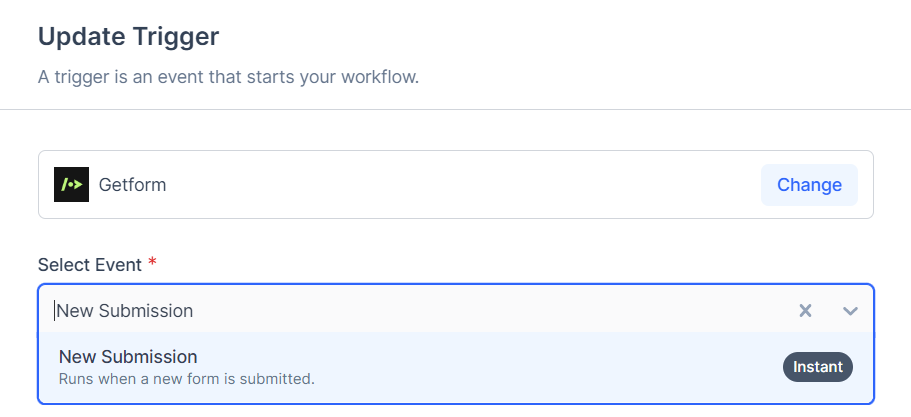Click the New Submission text in input
This screenshot has height=417, width=911.
[x=125, y=310]
